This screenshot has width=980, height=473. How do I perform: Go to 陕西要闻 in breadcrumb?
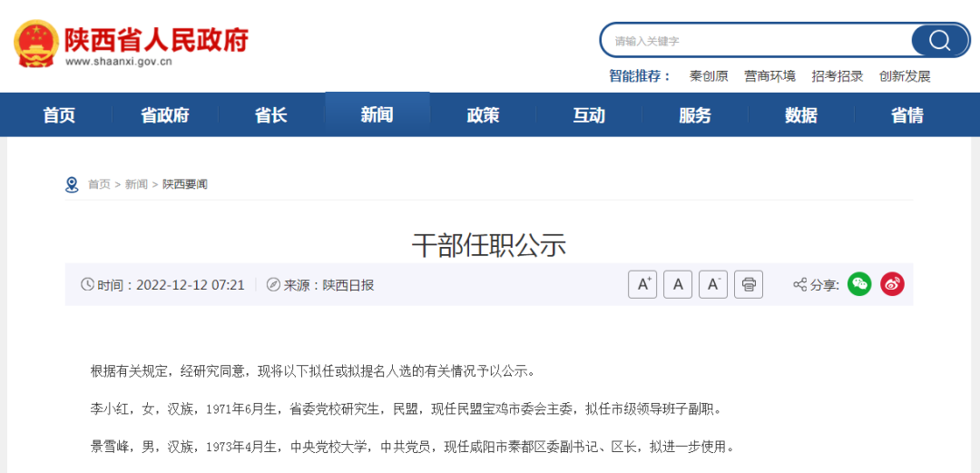coord(185,184)
